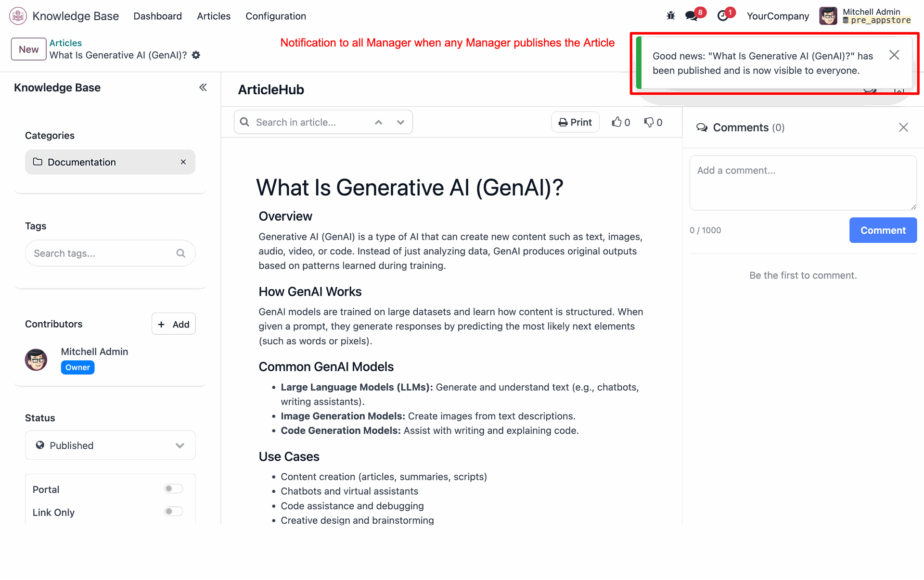Go to previous search match arrow
Viewport: 924px width, 580px height.
tap(379, 122)
